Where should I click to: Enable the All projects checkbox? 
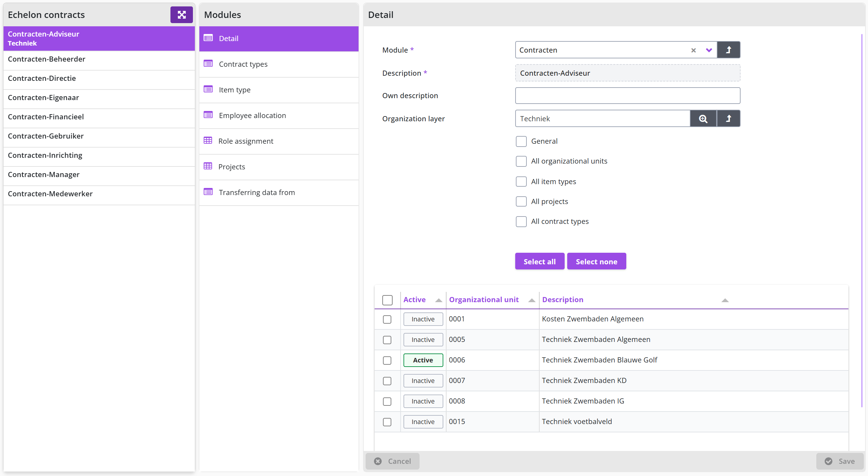point(521,201)
